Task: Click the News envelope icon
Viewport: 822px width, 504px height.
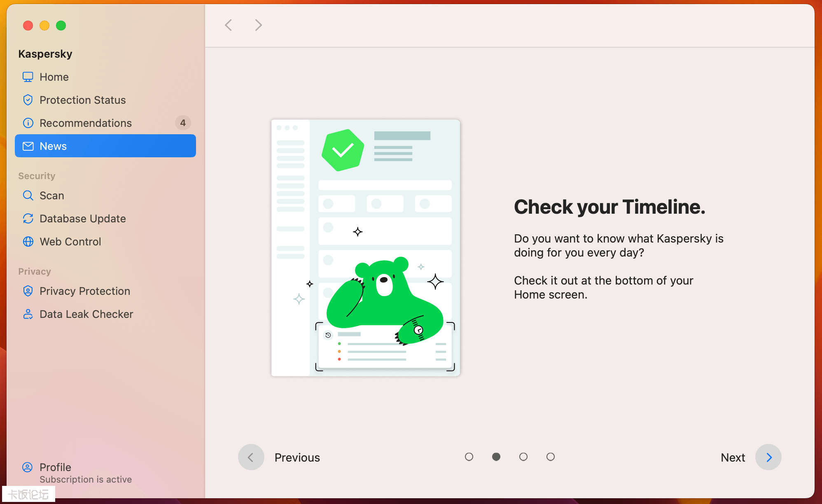Action: pyautogui.click(x=28, y=146)
